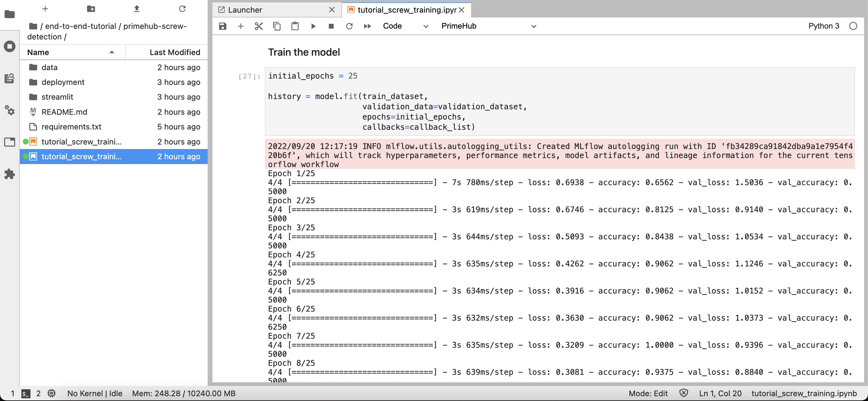
Task: Open the Property Inspector gears icon
Action: [x=9, y=110]
